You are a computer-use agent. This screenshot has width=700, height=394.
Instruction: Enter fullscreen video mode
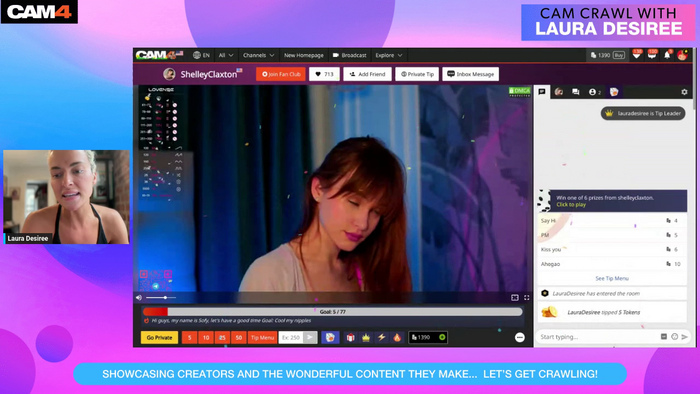[526, 297]
